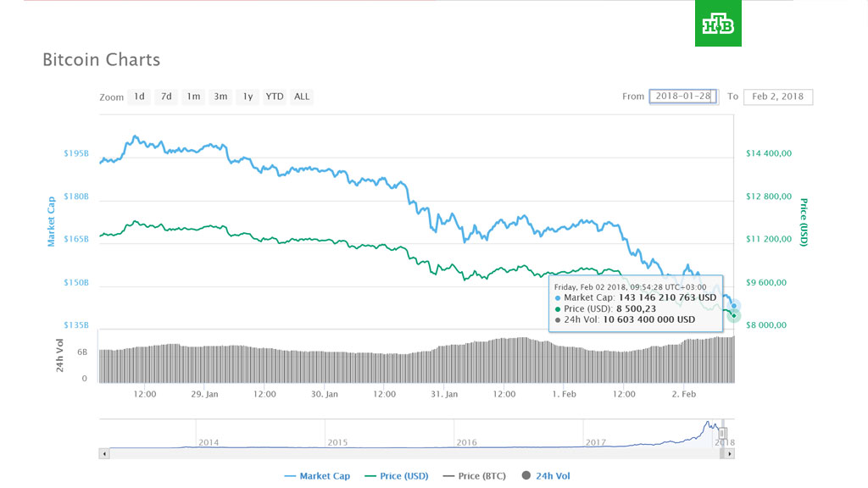This screenshot has height=488, width=868.
Task: Choose the 3m zoom range
Action: 220,97
